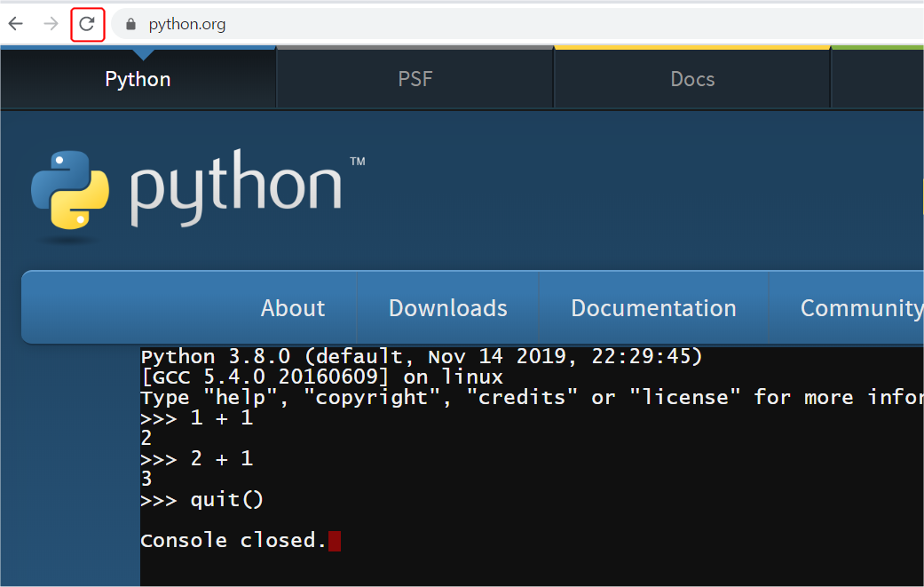Image resolution: width=924 pixels, height=587 pixels.
Task: Click the python.org address bar
Action: 518,24
